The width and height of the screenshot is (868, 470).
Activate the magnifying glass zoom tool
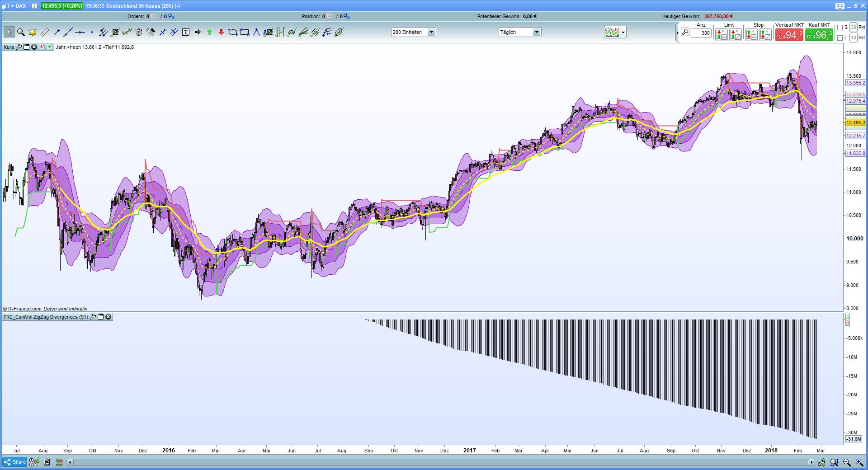pos(21,32)
